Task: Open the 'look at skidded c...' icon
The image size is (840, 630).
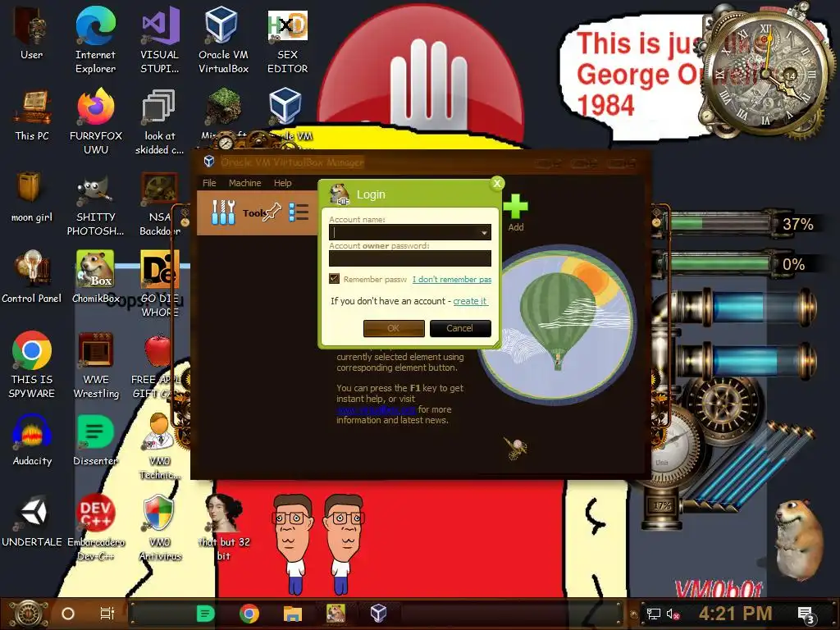Action: point(160,121)
